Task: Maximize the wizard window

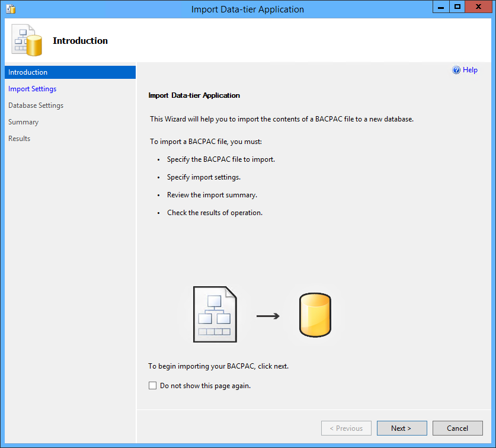Action: pyautogui.click(x=457, y=7)
